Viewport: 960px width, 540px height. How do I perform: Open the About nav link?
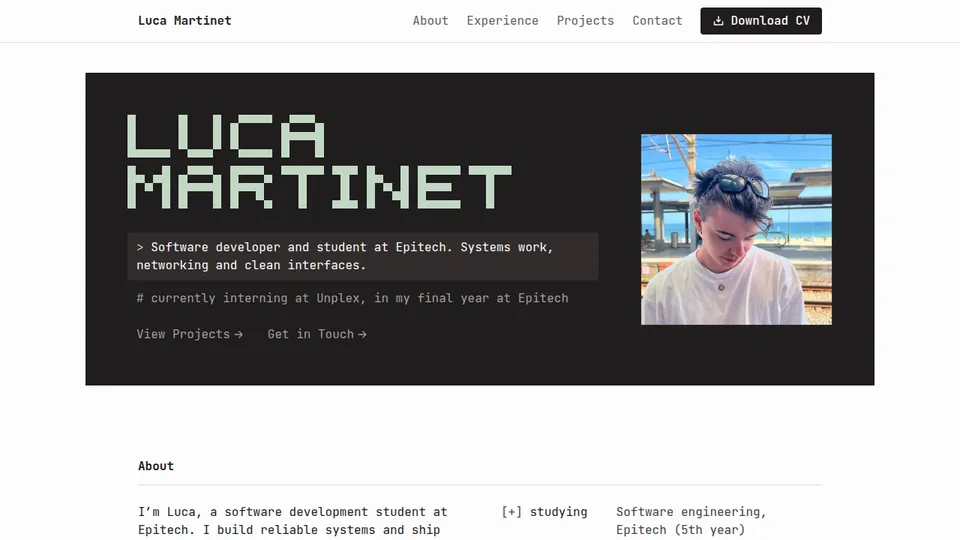[x=430, y=21]
